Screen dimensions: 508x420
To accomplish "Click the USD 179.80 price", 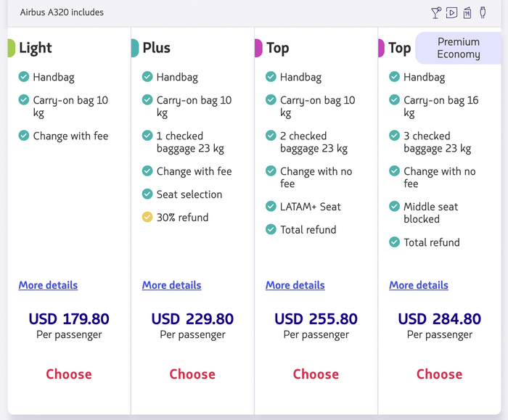I will pos(69,319).
